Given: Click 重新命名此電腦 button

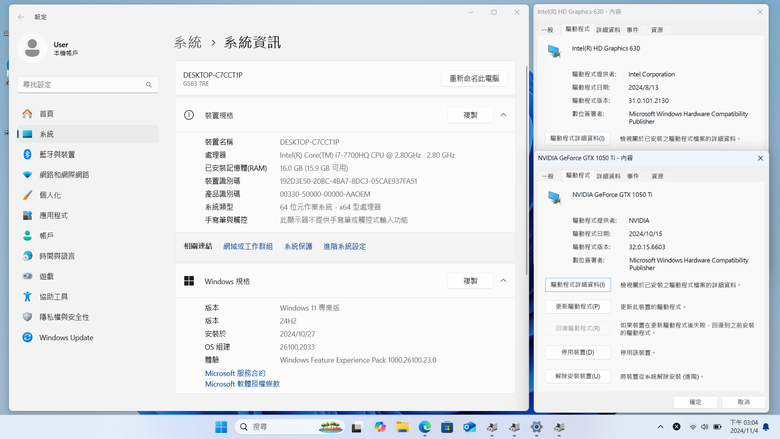Looking at the screenshot, I should [x=474, y=79].
